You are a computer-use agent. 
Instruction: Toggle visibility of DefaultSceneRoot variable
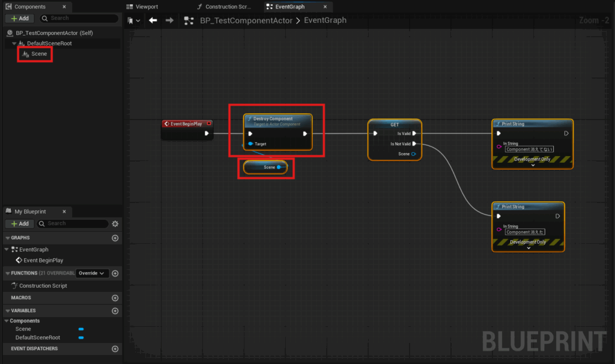point(81,338)
